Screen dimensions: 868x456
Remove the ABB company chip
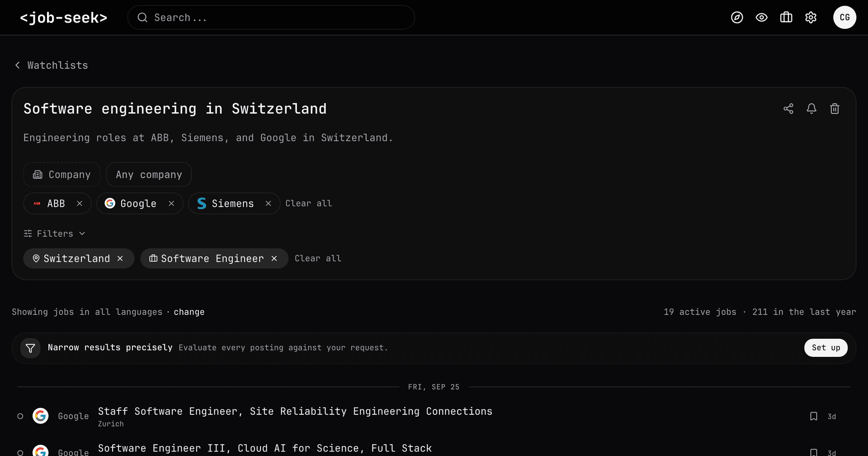point(80,204)
